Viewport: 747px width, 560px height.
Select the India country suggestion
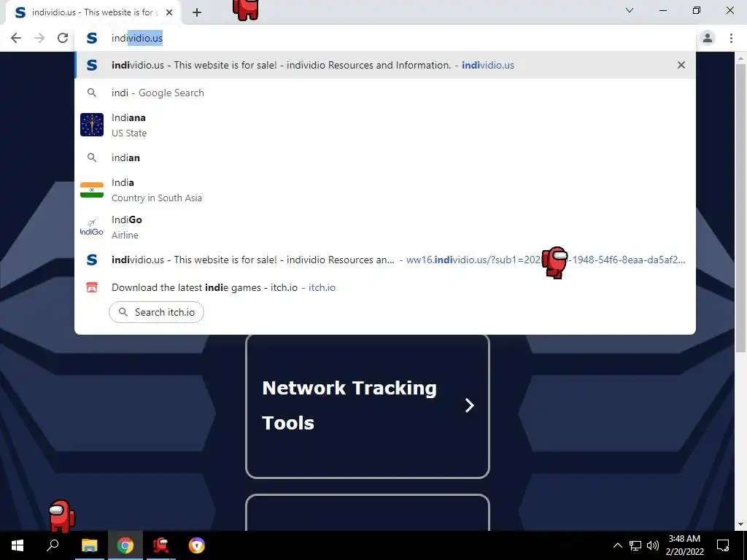(x=385, y=190)
